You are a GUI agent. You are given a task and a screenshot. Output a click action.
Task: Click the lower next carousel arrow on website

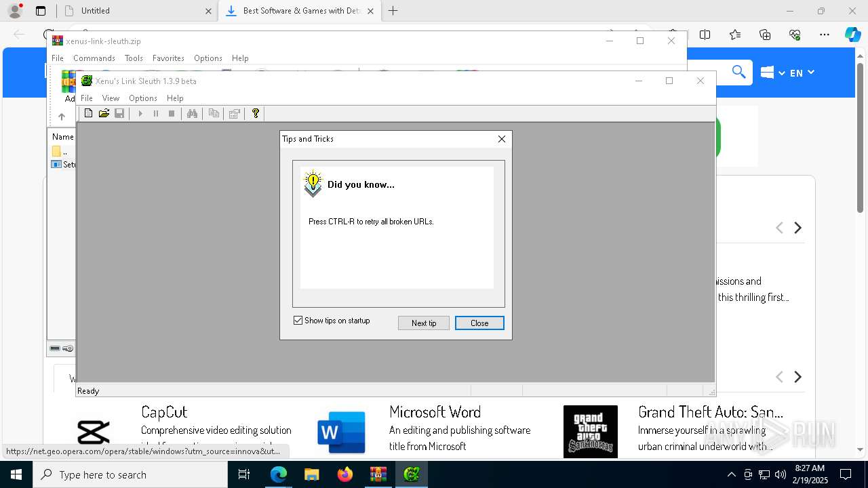[798, 377]
